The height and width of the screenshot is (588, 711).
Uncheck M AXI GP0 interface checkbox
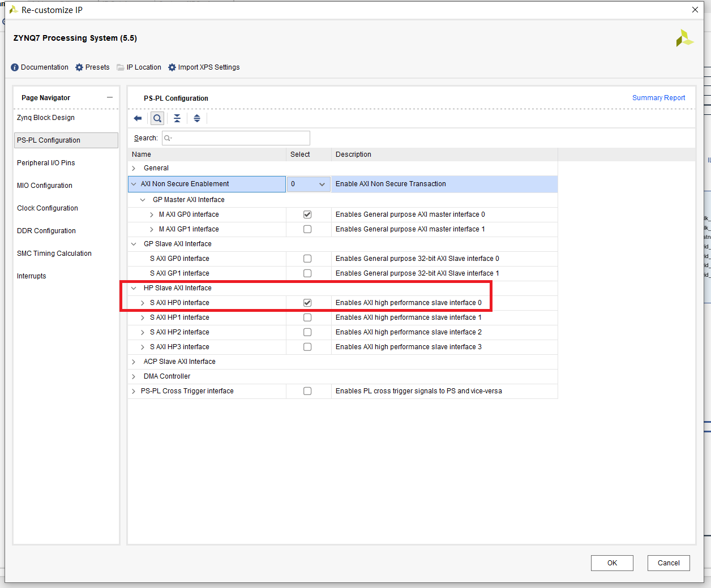coord(307,214)
